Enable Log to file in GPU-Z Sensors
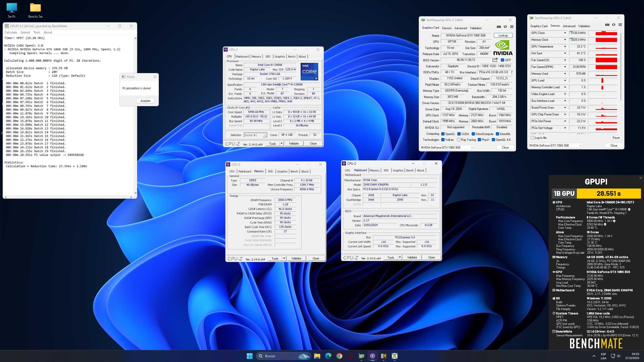Image resolution: width=644 pixels, height=362 pixels. [x=532, y=138]
